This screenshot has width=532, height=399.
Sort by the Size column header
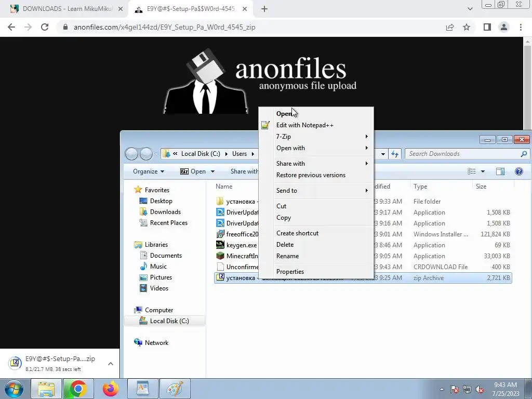click(x=494, y=187)
